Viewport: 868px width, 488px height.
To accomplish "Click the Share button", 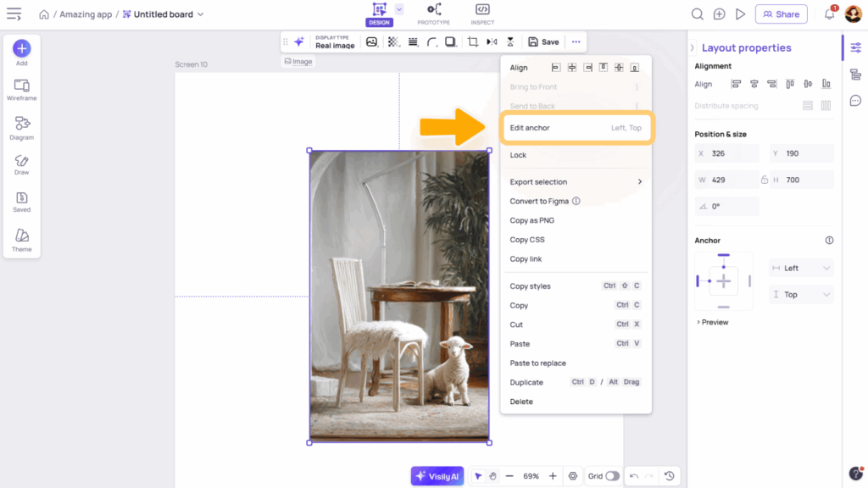I will [781, 14].
